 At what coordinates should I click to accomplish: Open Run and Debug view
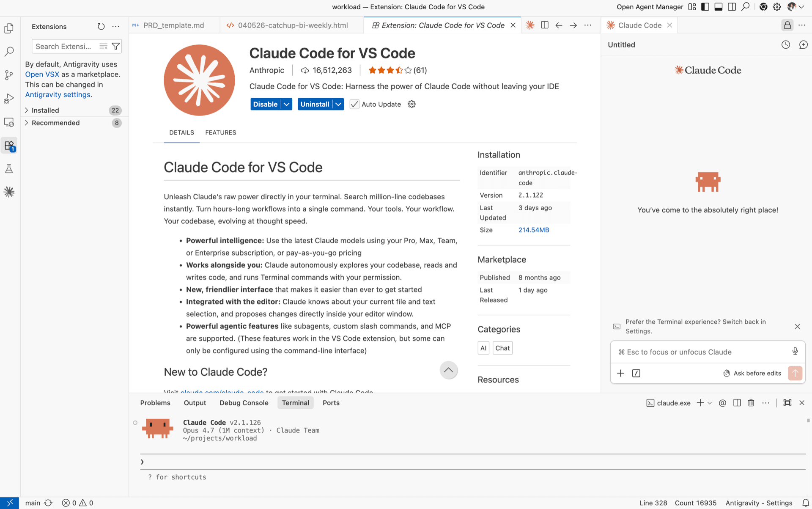click(9, 99)
